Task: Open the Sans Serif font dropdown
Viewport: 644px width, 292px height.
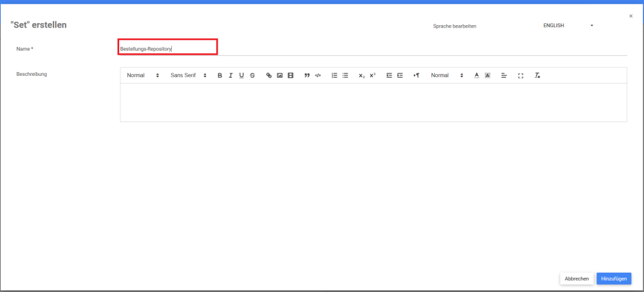Action: point(189,75)
